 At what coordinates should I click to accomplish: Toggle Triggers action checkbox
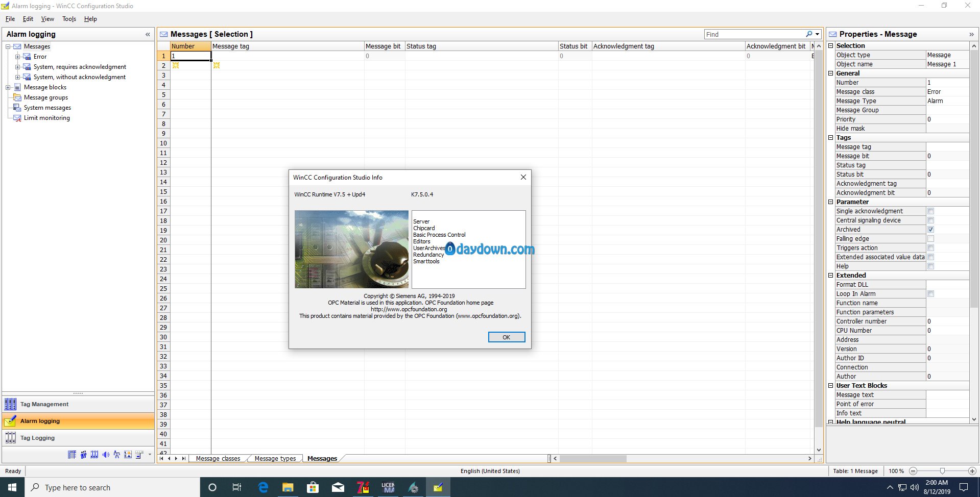[x=930, y=248]
